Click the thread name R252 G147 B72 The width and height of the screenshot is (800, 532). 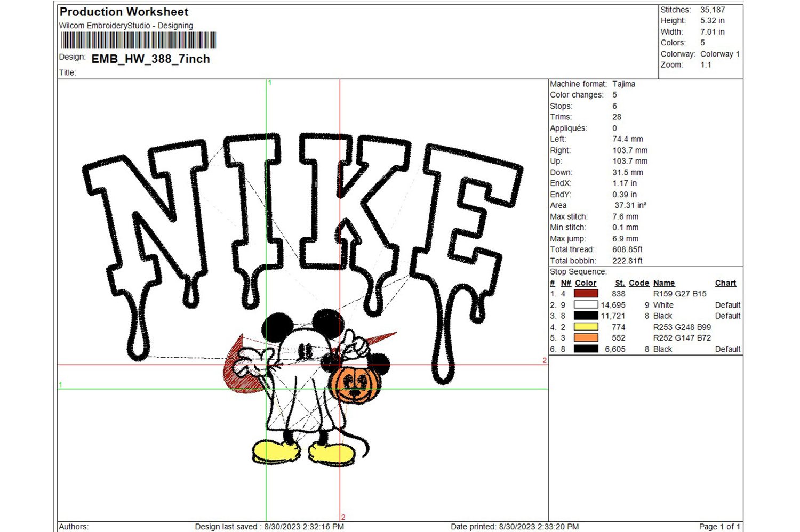[x=682, y=338]
